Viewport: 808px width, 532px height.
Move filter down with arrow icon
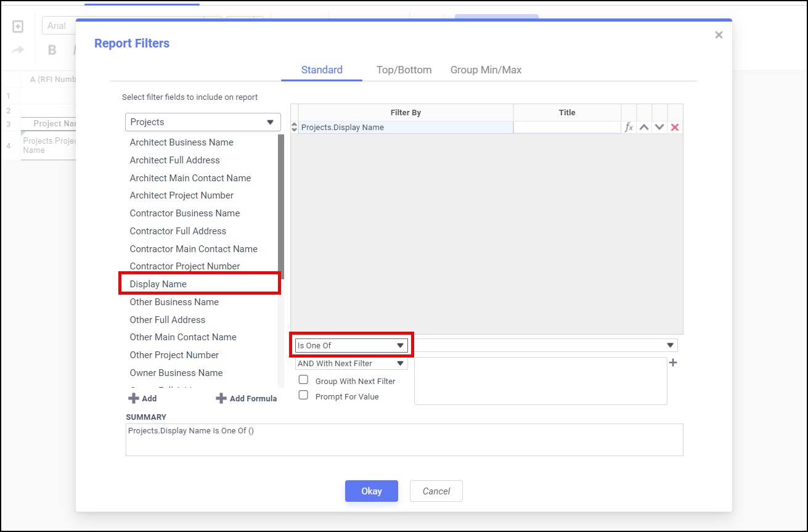coord(659,128)
